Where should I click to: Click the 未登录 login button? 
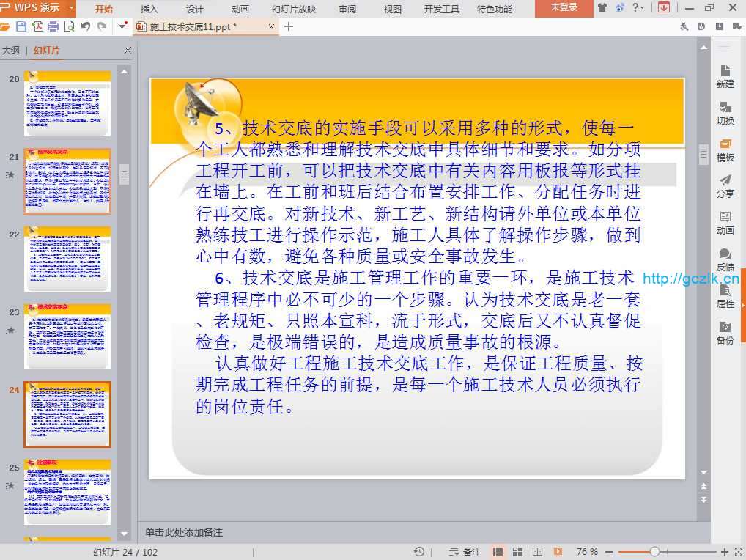point(564,8)
